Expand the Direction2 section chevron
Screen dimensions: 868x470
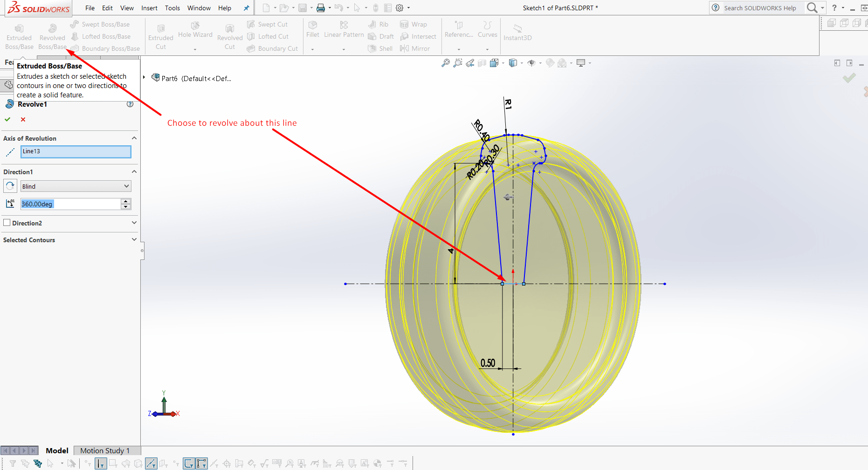pos(134,223)
